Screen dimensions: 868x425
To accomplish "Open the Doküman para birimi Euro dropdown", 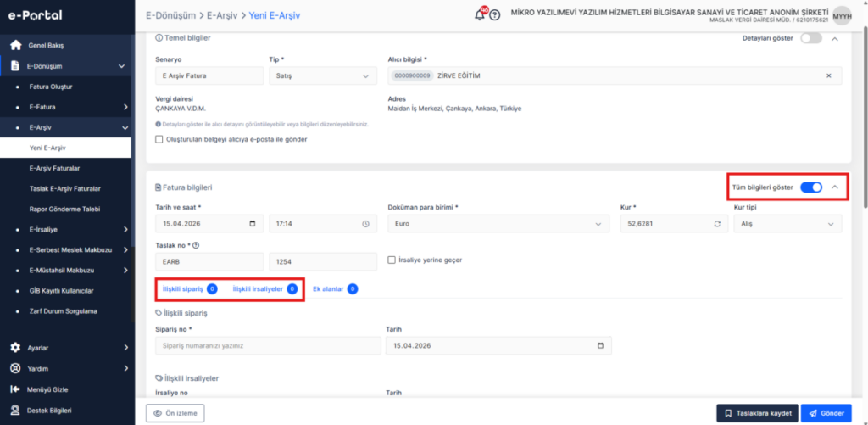I will coord(498,224).
